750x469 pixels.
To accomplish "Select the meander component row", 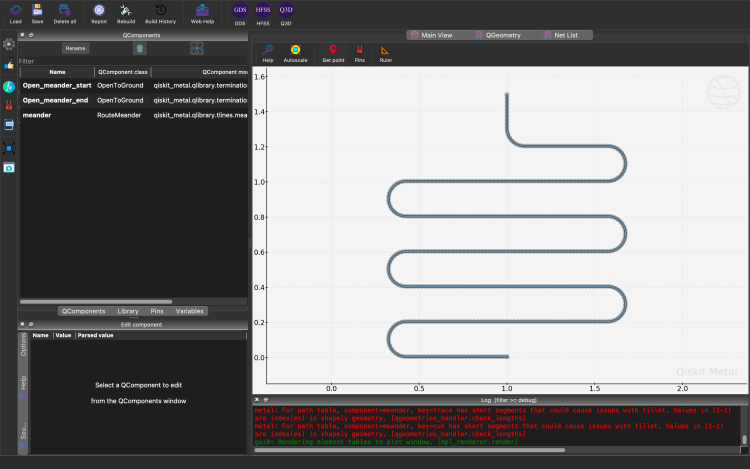I will point(133,115).
